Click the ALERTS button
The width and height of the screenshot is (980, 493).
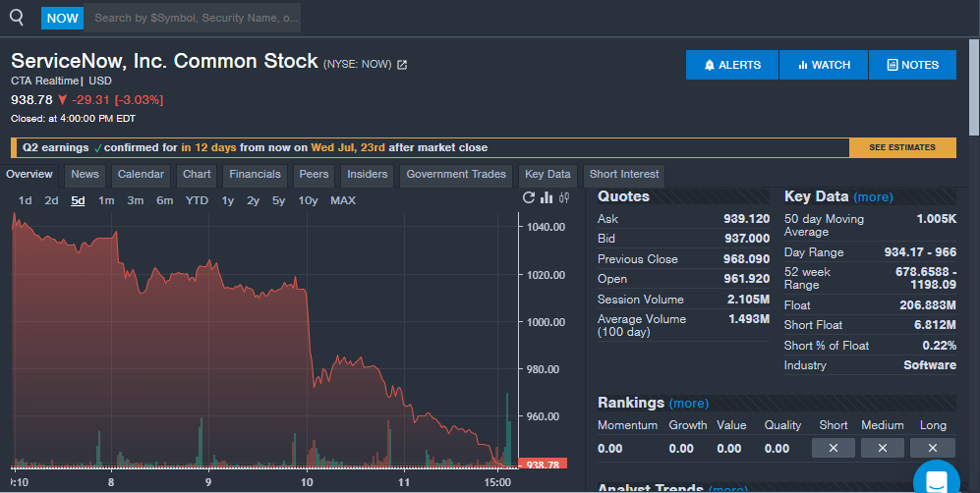[x=732, y=65]
